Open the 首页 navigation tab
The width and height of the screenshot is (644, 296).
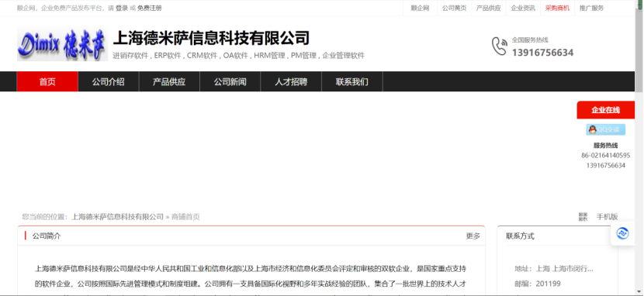tap(47, 81)
